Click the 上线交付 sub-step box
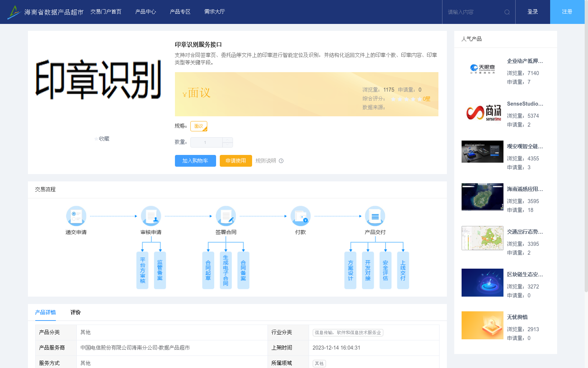This screenshot has height=368, width=588. [x=403, y=270]
